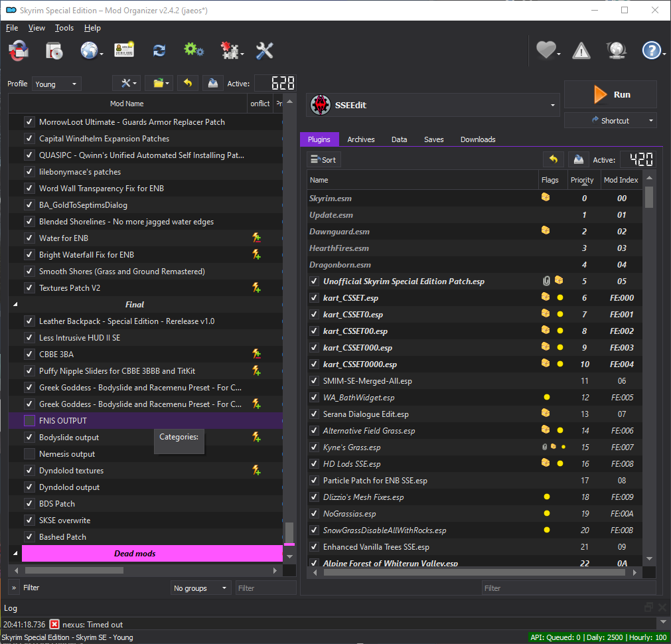671x644 pixels.
Task: Switch to the Downloads tab
Action: (478, 139)
